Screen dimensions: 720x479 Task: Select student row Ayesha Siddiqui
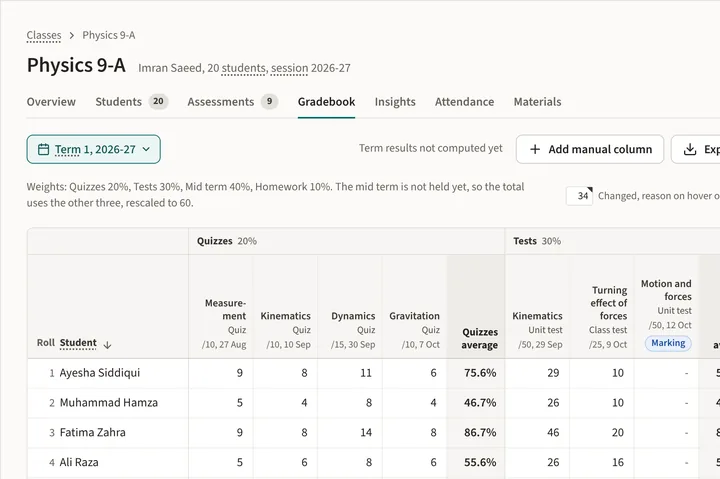[100, 373]
